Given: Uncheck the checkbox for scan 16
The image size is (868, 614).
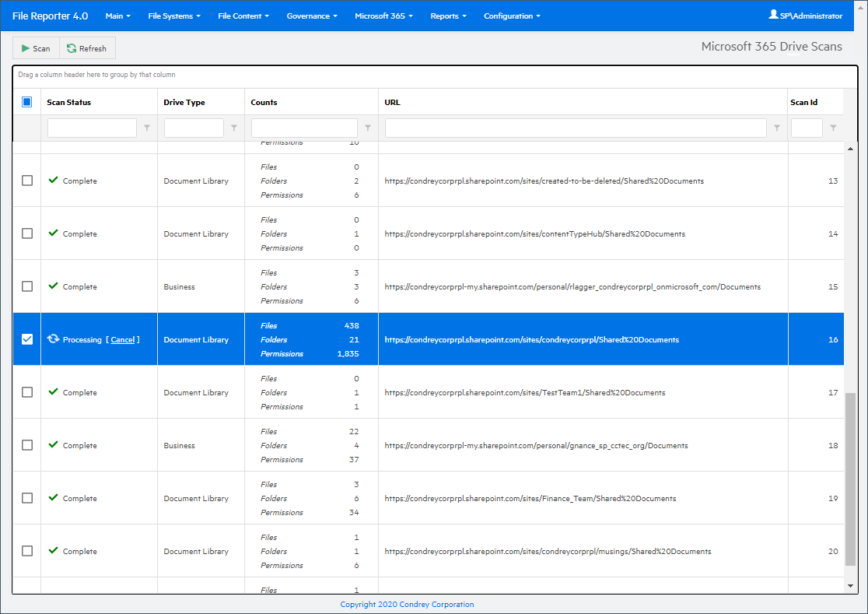Looking at the screenshot, I should click(x=27, y=339).
